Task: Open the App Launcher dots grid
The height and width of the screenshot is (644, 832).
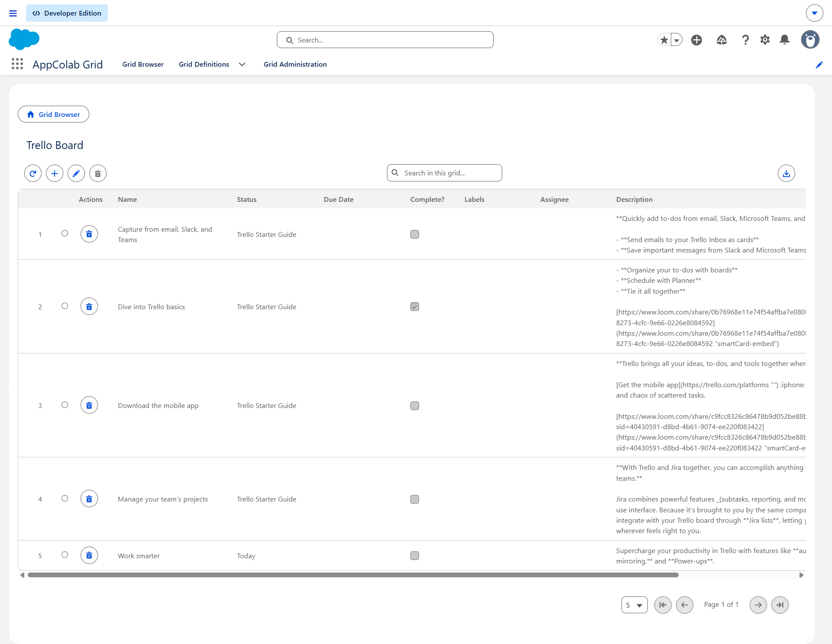Action: point(17,64)
